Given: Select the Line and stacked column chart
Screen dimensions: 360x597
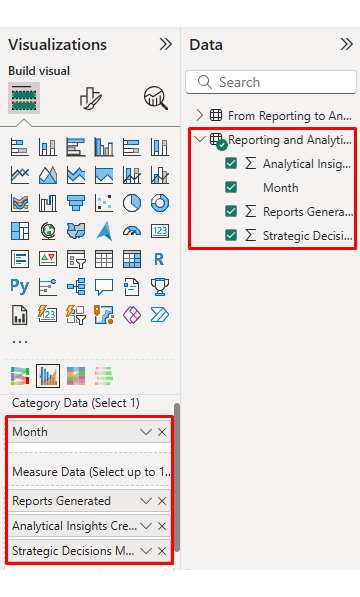Looking at the screenshot, I should coord(132,175).
